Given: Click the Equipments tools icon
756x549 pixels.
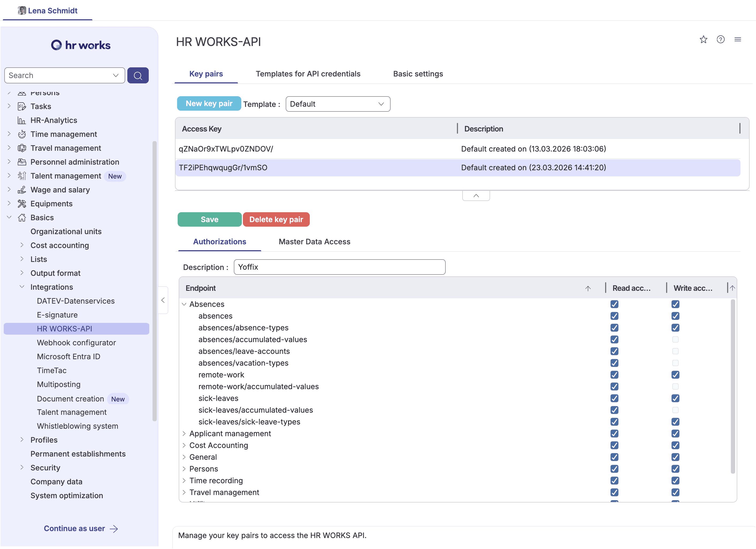Looking at the screenshot, I should pos(22,204).
